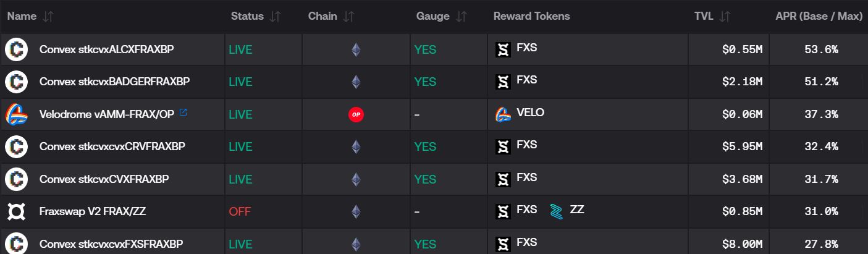Click Reward Tokens column header
Screen dimensions: 868x254
(532, 17)
